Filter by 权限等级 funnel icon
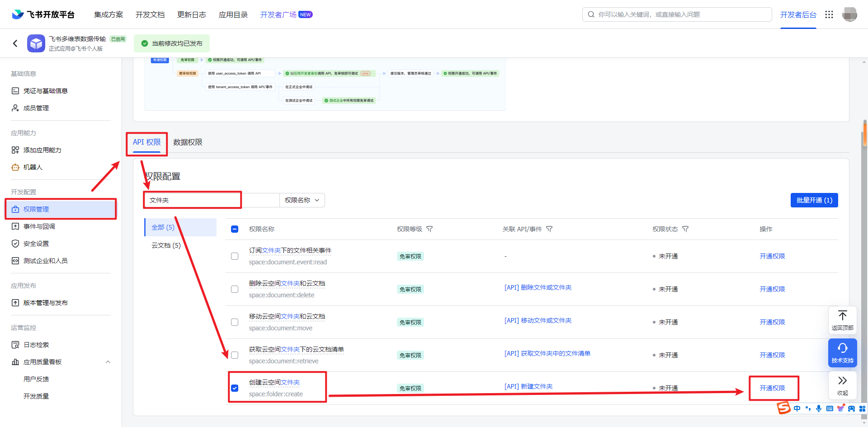Viewport: 868px width, 427px height. coord(429,229)
